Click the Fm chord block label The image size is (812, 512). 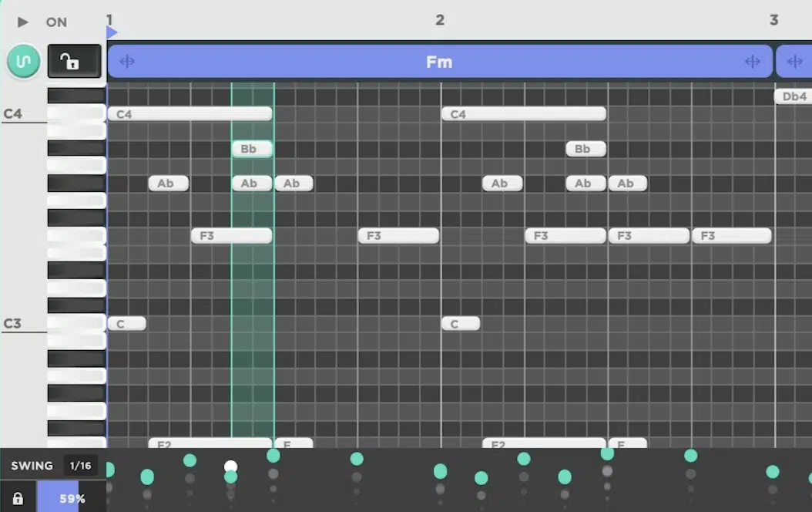coord(439,62)
